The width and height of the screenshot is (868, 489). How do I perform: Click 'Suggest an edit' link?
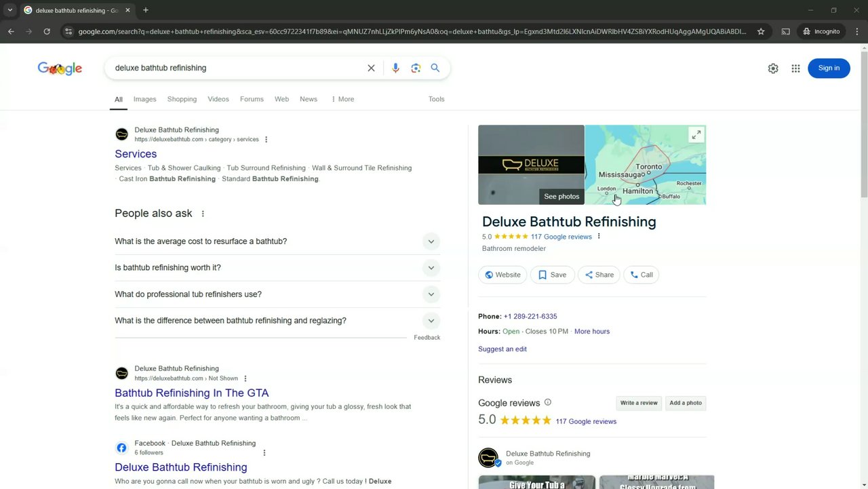502,349
